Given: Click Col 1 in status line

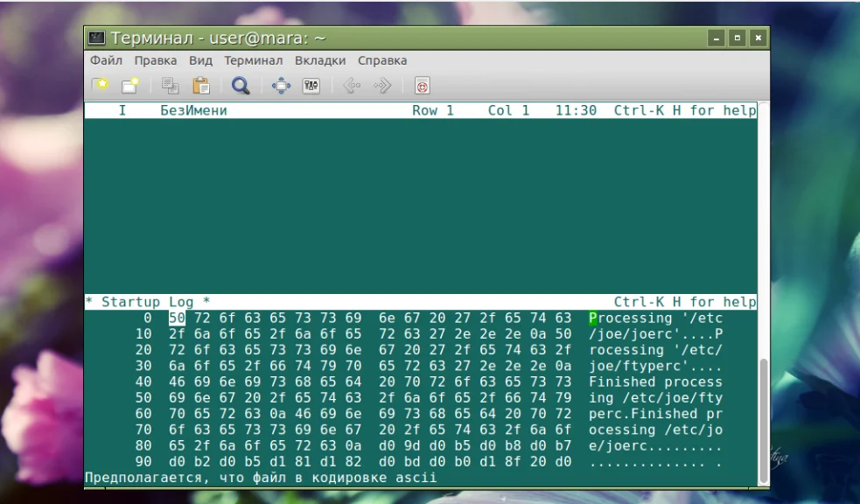Looking at the screenshot, I should [x=508, y=110].
